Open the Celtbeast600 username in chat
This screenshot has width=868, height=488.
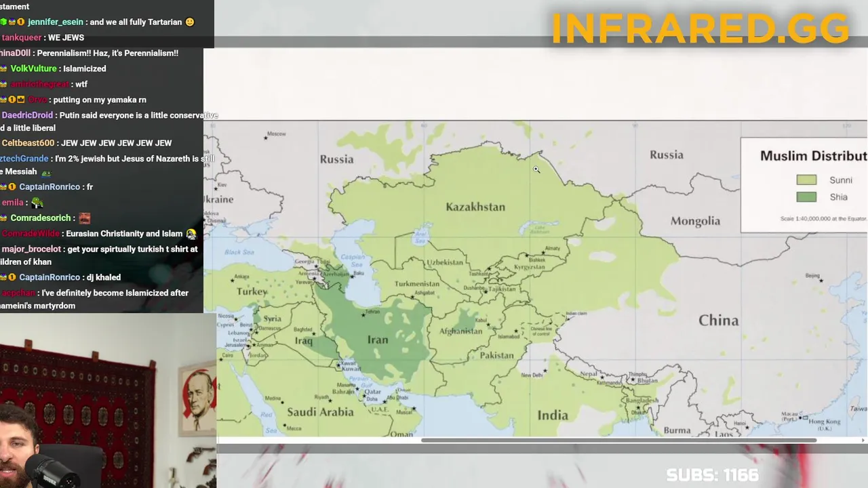(28, 143)
